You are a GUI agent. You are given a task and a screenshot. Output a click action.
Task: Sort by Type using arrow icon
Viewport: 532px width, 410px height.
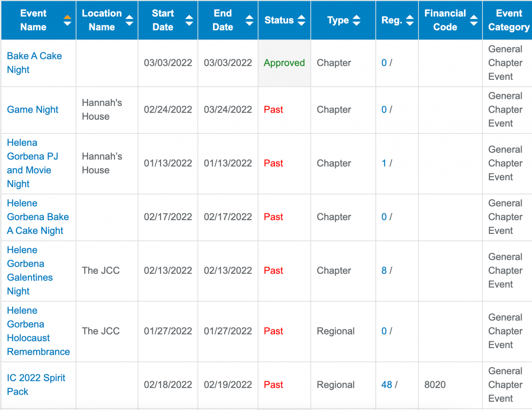(x=356, y=20)
